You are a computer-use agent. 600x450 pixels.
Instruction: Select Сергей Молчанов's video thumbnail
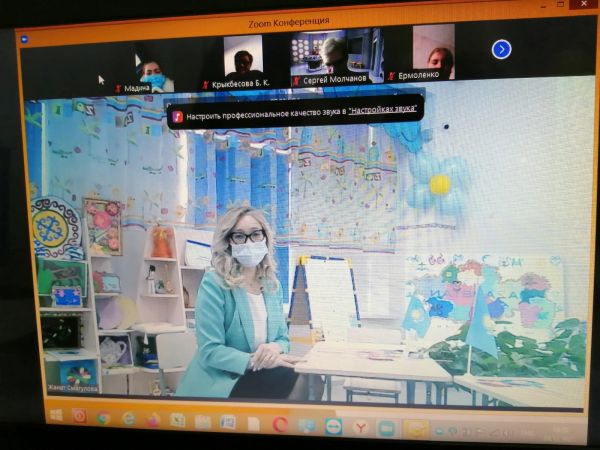331,53
